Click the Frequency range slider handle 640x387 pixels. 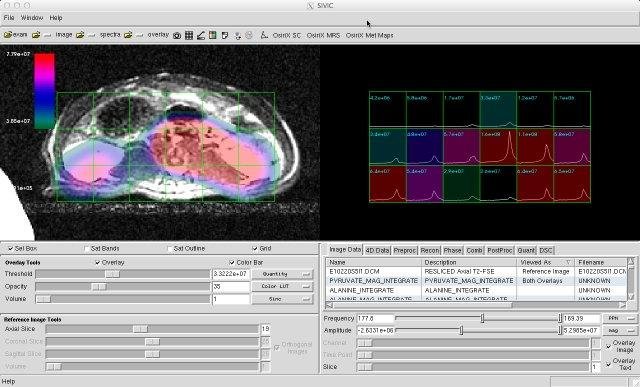pos(482,318)
